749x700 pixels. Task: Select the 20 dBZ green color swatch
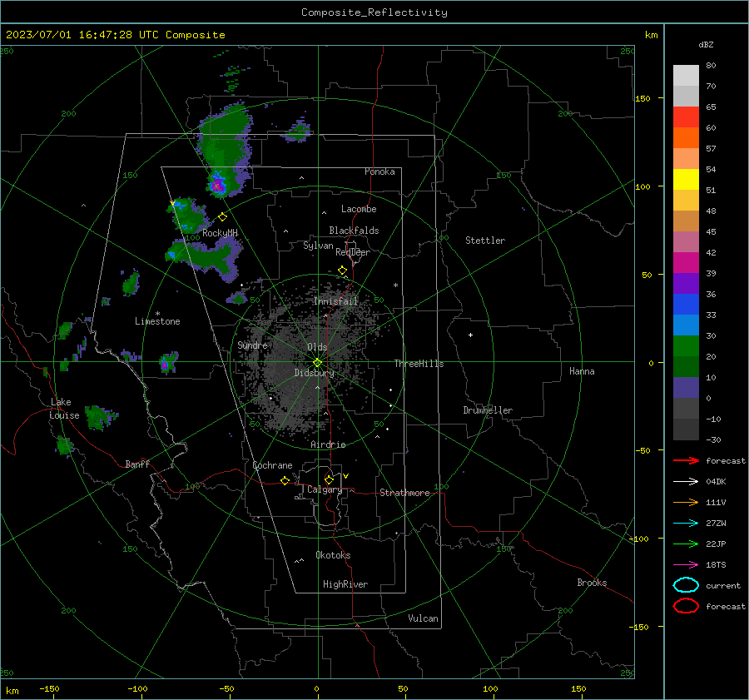pos(686,345)
